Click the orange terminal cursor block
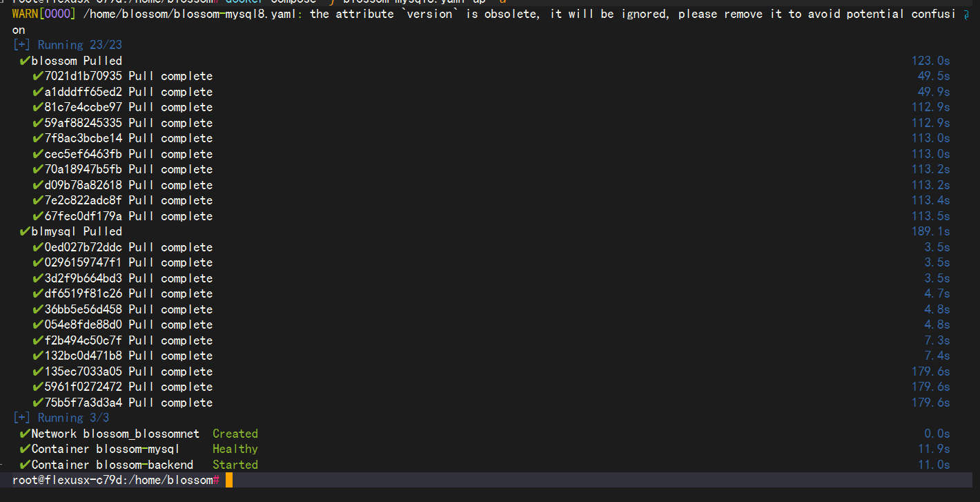The height and width of the screenshot is (502, 980). pyautogui.click(x=229, y=480)
